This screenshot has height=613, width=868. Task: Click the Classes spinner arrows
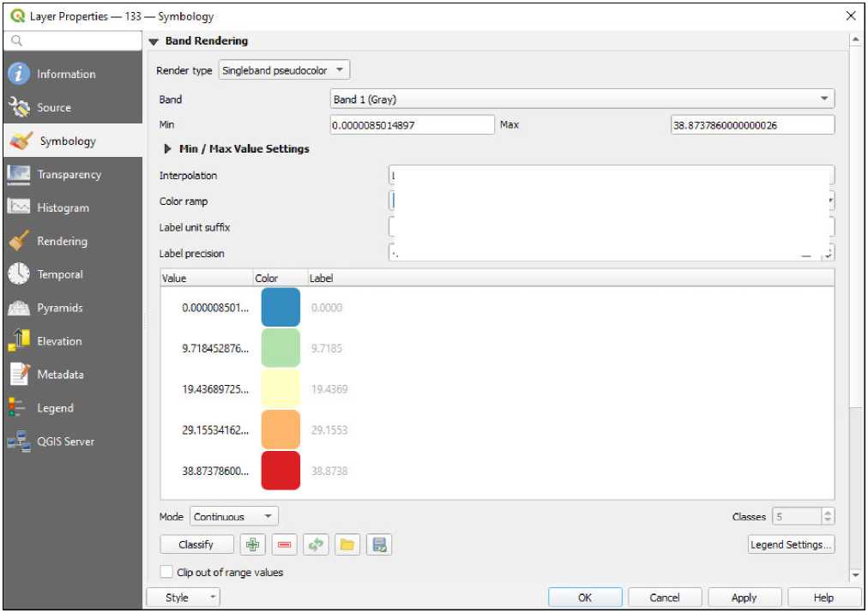[828, 517]
